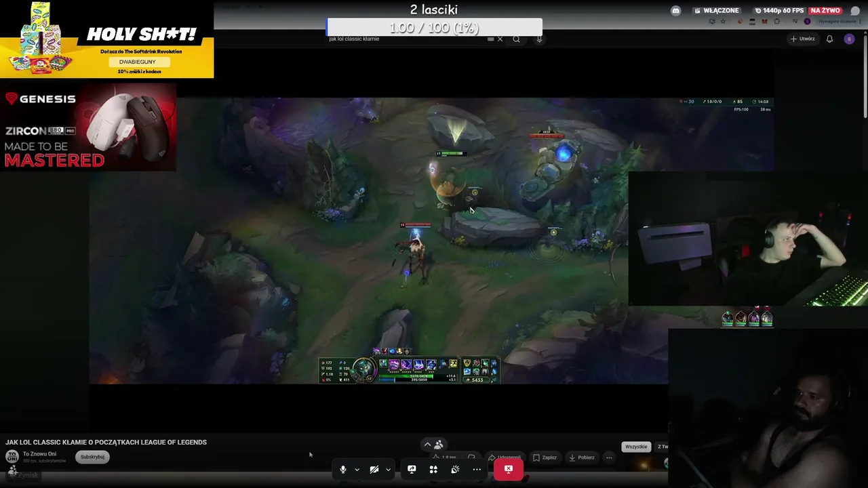
Task: Click the share screen icon
Action: pos(412,469)
